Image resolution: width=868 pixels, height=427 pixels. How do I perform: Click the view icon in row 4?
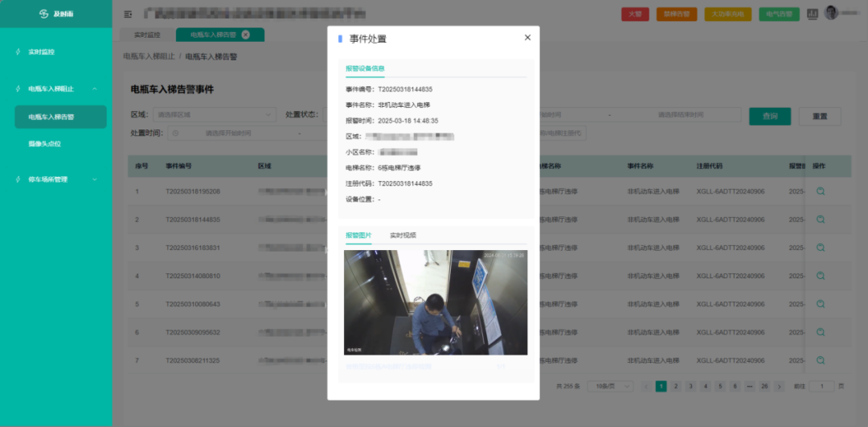click(821, 276)
